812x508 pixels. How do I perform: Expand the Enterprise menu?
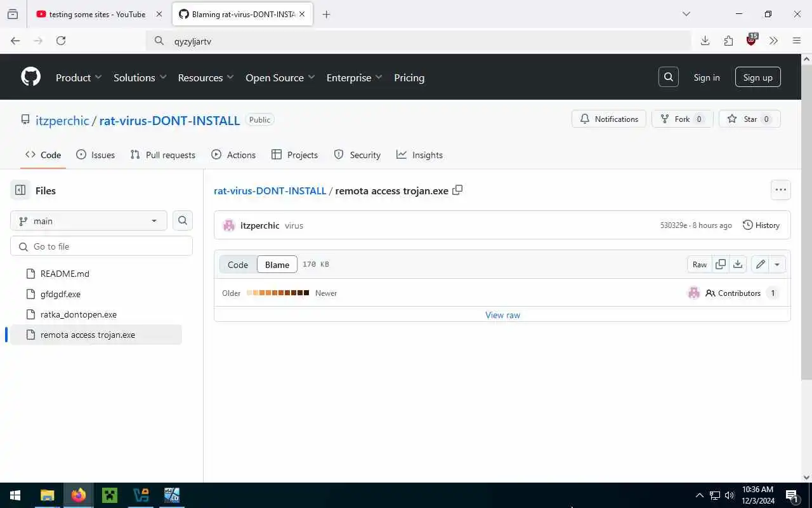coord(355,77)
